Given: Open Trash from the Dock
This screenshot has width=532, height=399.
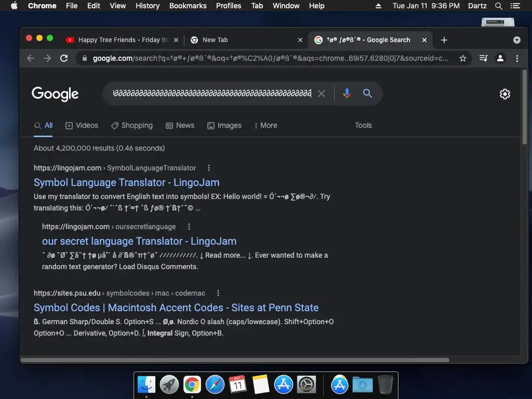Looking at the screenshot, I should 385,385.
